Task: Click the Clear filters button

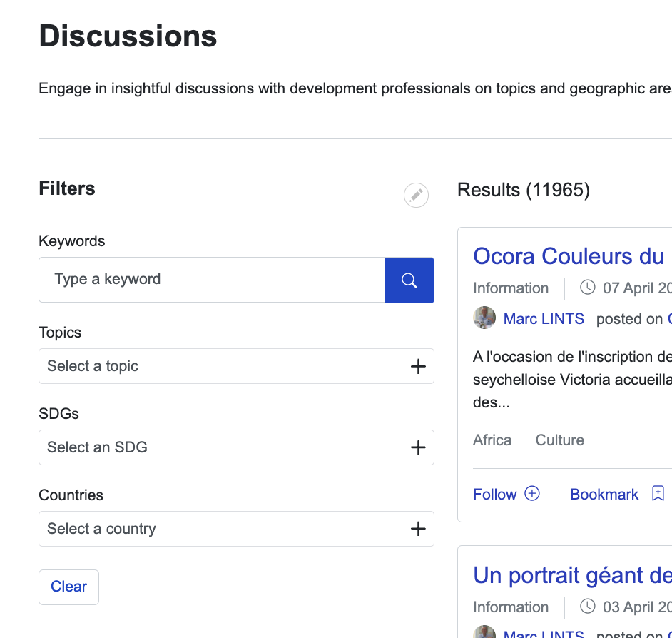Action: [x=68, y=587]
